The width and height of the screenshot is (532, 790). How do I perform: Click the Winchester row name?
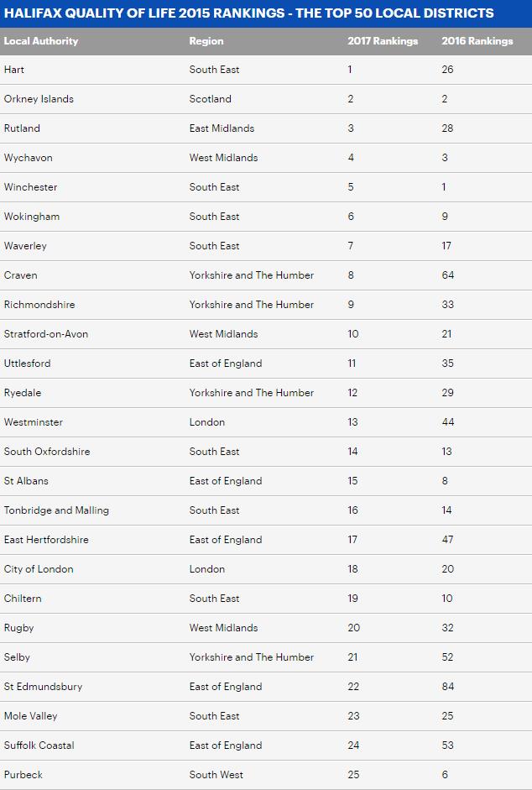30,187
